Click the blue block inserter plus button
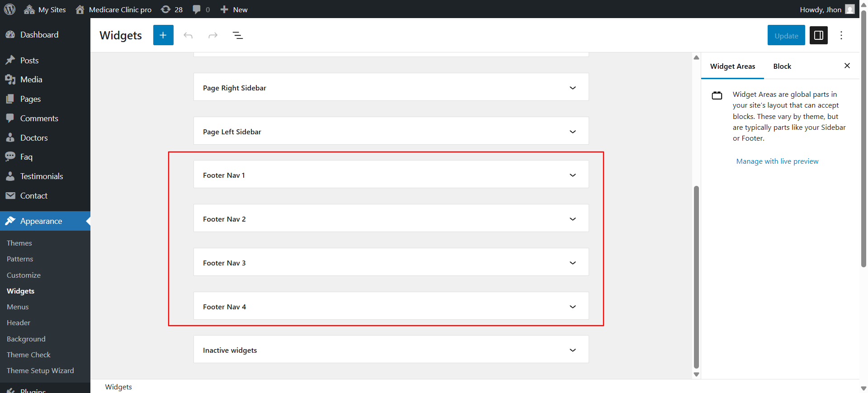The width and height of the screenshot is (868, 393). [163, 35]
